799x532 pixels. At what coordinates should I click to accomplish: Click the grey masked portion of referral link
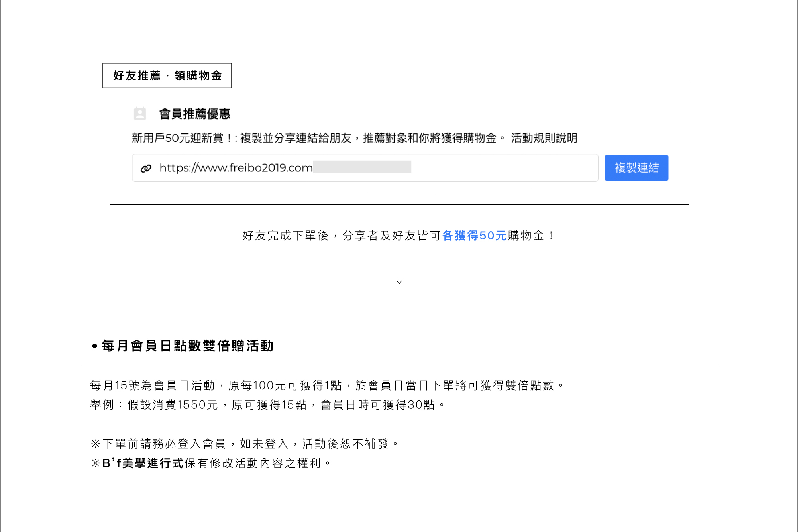pyautogui.click(x=362, y=167)
